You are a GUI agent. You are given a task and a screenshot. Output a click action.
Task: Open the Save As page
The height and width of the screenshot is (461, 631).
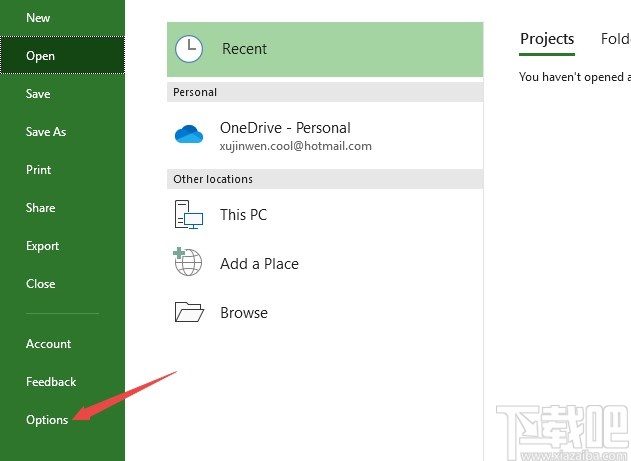point(46,132)
